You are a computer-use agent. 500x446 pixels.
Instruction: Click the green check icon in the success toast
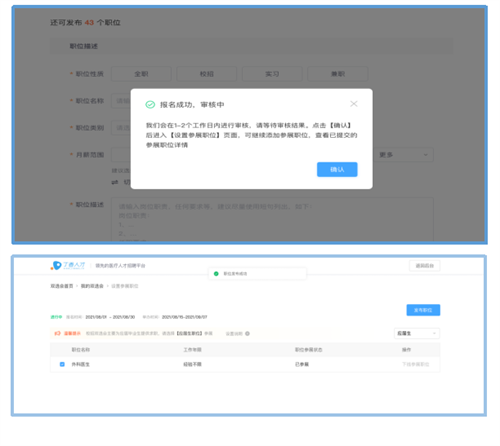pyautogui.click(x=216, y=274)
